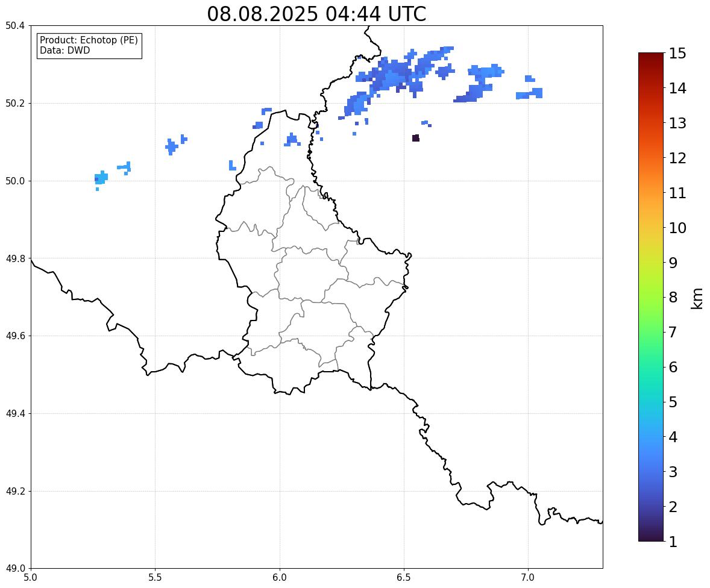Click the colorbar 12 label
This screenshot has height=588, width=710.
point(677,158)
